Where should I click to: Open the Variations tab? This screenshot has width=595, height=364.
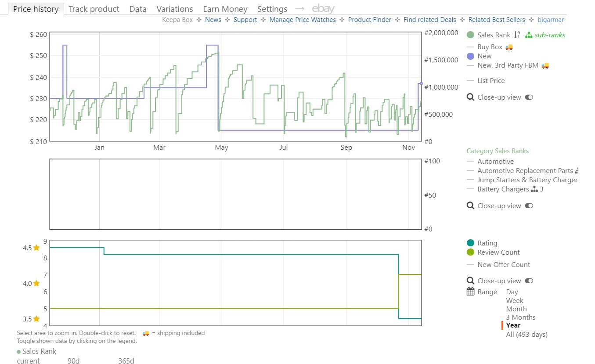175,9
